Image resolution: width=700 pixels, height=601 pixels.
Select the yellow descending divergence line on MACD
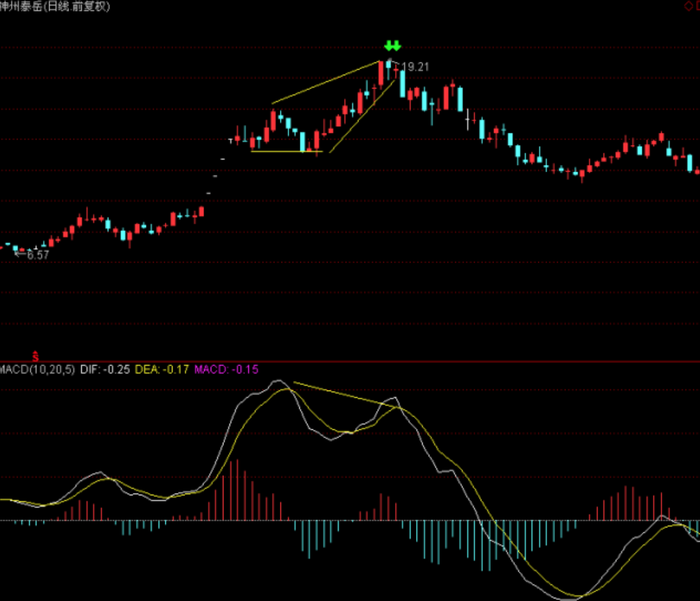coord(346,394)
